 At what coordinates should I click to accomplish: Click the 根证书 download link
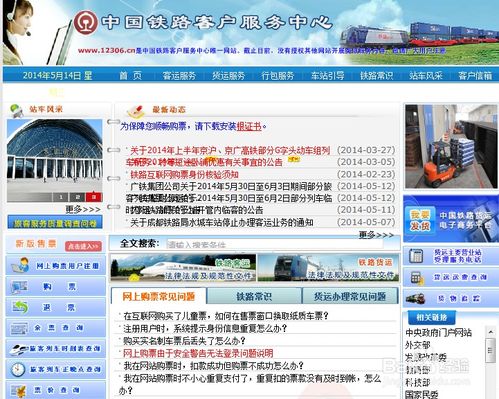249,126
